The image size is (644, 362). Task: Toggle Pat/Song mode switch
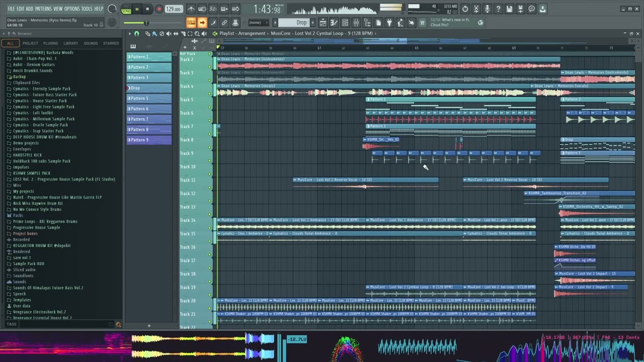coord(126,9)
